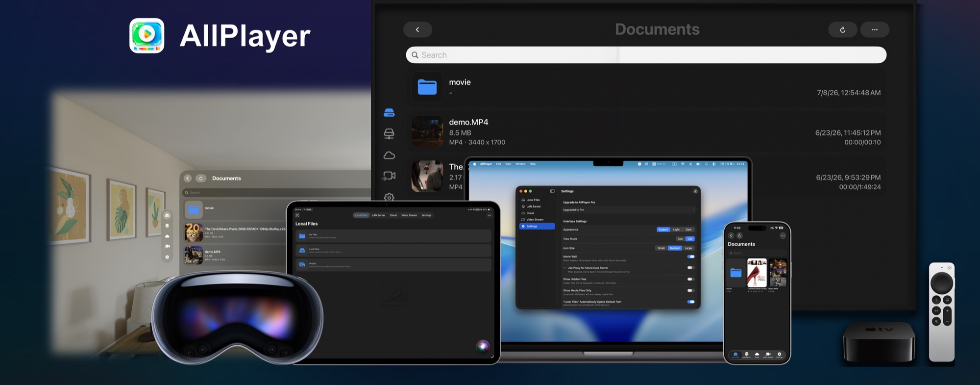Set Appearance to Light

pyautogui.click(x=676, y=230)
